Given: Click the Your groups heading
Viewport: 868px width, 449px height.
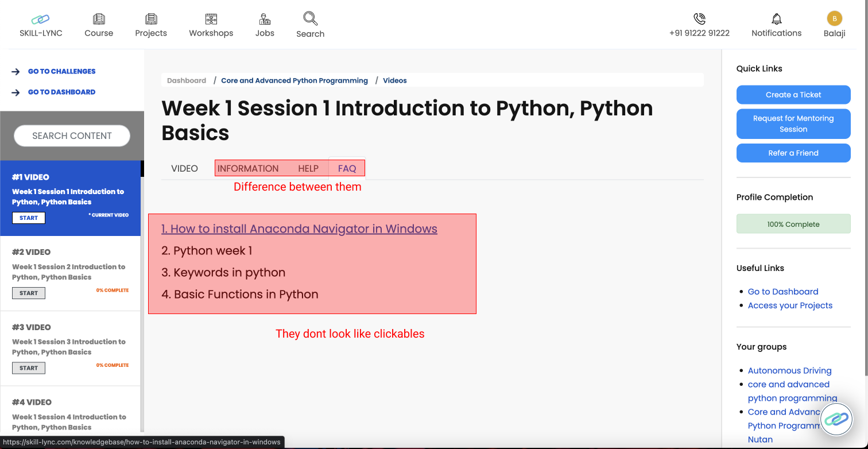Looking at the screenshot, I should coord(762,347).
